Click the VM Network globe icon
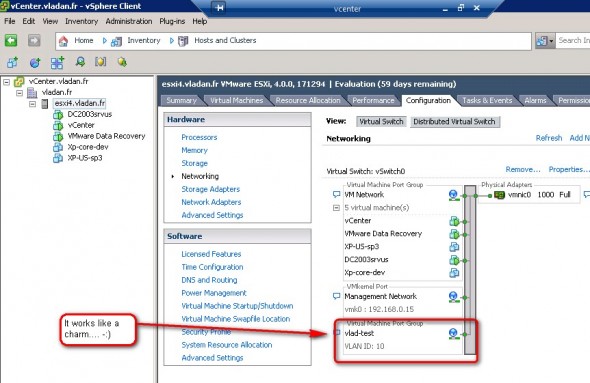This screenshot has width=590, height=383. 453,195
